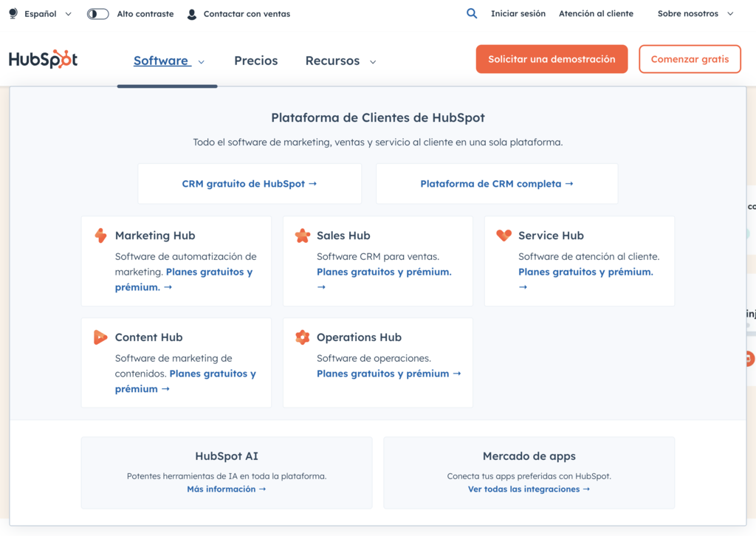Open search using the magnifier icon
The width and height of the screenshot is (756, 536).
tap(472, 13)
